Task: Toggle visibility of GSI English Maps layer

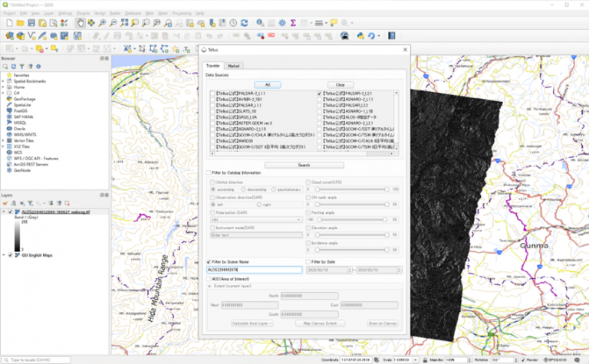Action: click(x=11, y=255)
